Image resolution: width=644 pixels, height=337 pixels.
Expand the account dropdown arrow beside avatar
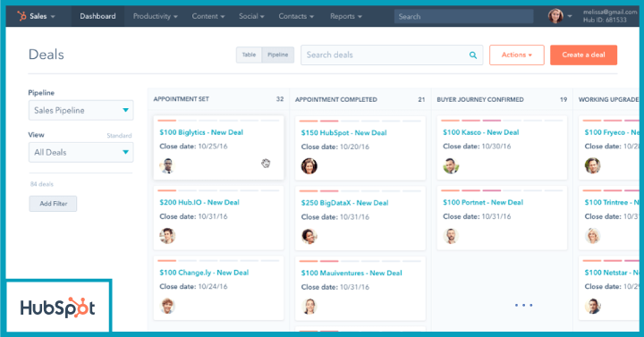tap(570, 16)
